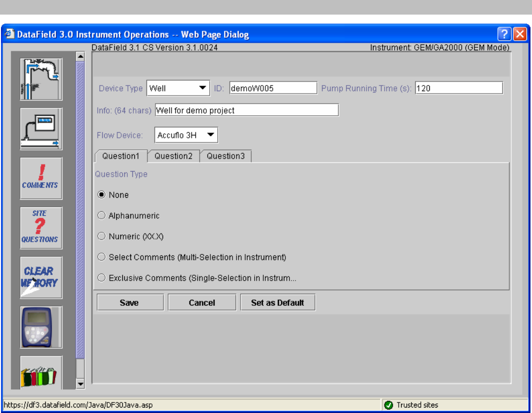532x413 pixels.
Task: Click the dialog help question-mark button
Action: [504, 34]
